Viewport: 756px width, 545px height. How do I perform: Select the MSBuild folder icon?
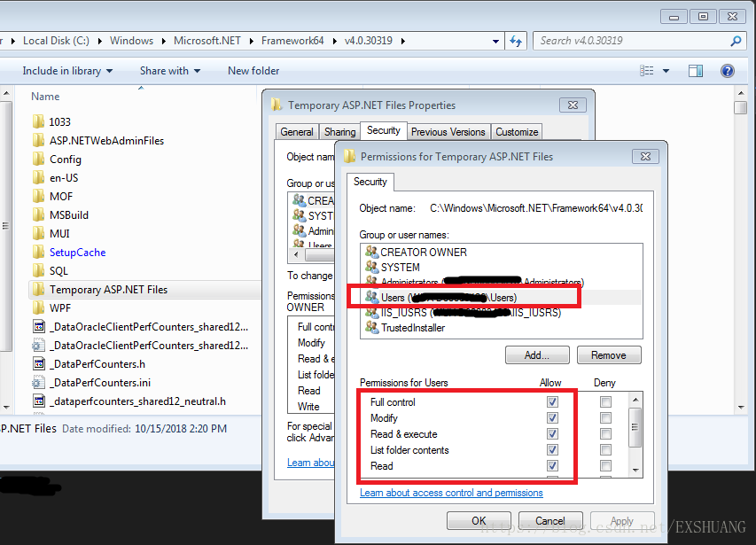tap(39, 215)
